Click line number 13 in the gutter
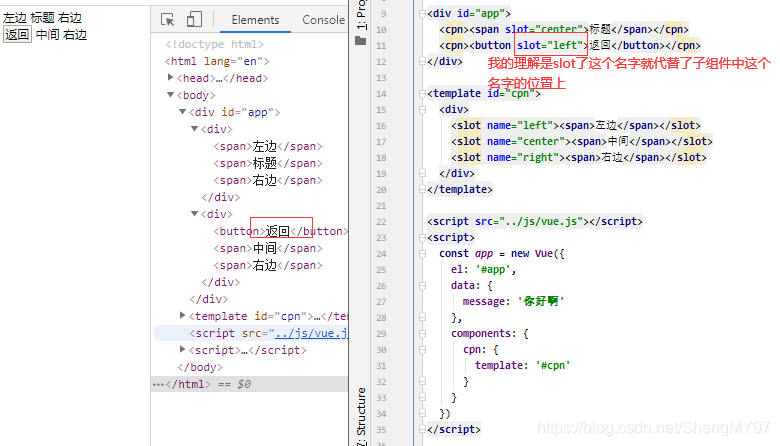Screen dimensions: 780x446 click(x=381, y=78)
